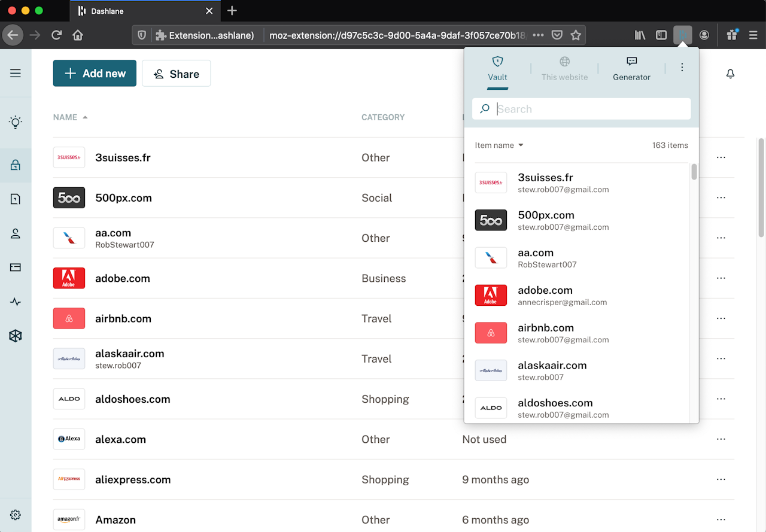The height and width of the screenshot is (532, 766).
Task: Click the Dashlane extension toolbar icon
Action: [683, 35]
